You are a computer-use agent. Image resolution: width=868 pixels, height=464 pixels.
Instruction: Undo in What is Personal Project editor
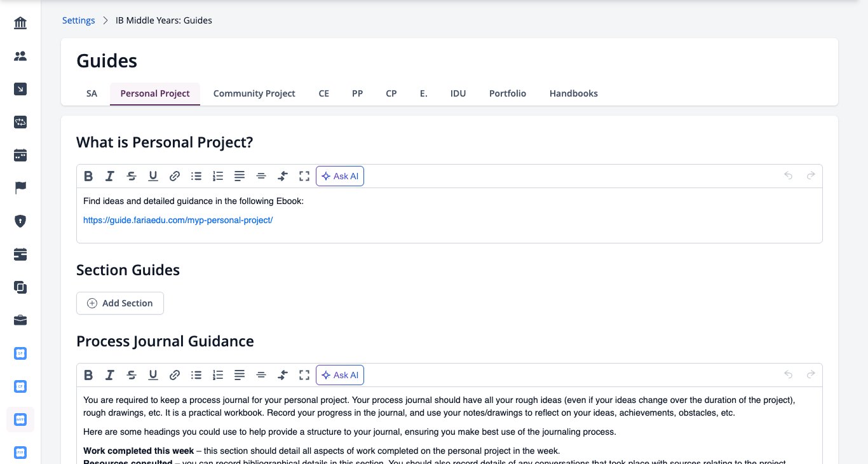[789, 176]
